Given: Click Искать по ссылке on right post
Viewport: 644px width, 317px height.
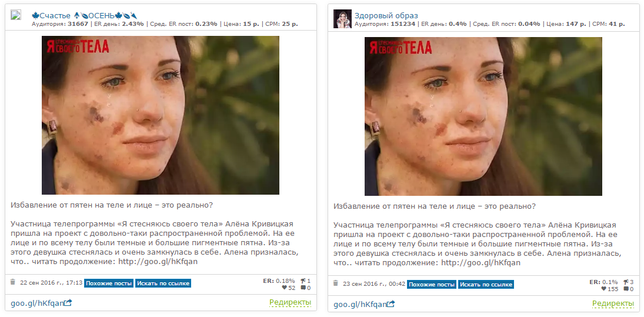Looking at the screenshot, I should pyautogui.click(x=486, y=284).
